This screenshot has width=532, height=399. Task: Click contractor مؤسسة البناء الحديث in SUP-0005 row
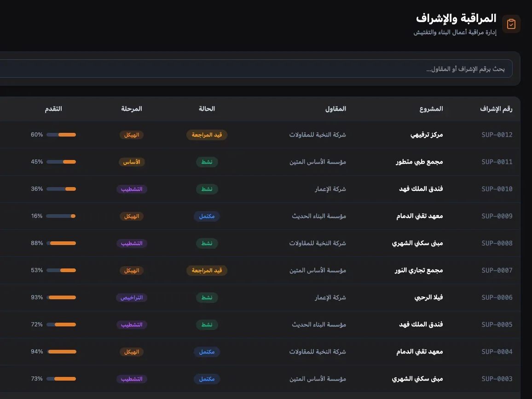click(x=318, y=325)
